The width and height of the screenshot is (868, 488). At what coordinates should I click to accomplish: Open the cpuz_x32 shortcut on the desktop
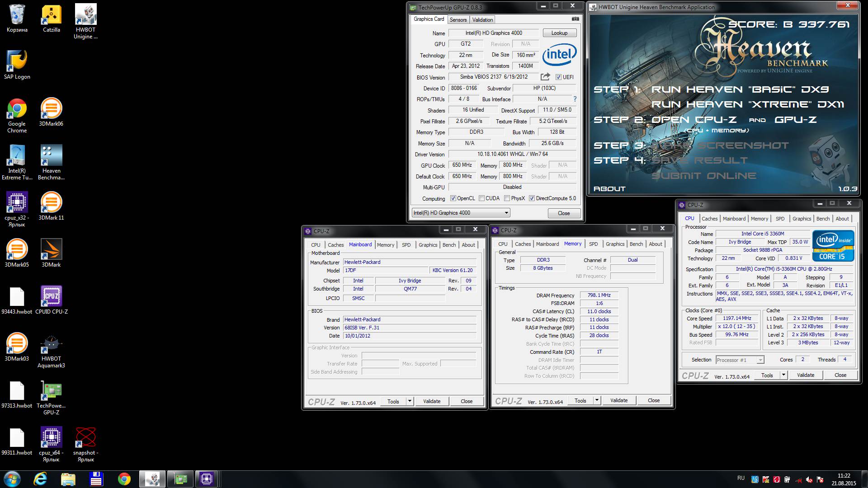pyautogui.click(x=17, y=210)
